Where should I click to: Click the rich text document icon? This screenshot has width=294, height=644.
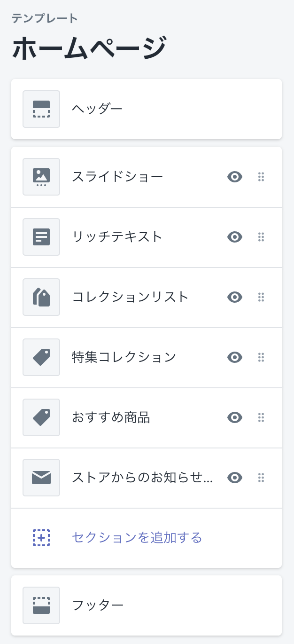click(41, 237)
